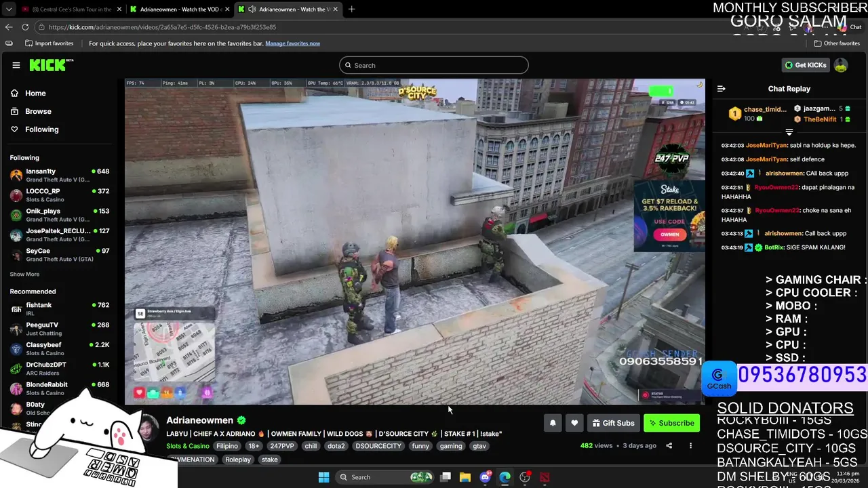Viewport: 868px width, 488px height.
Task: Mute the audio-playing Adrianeowmen tab
Action: tap(252, 9)
